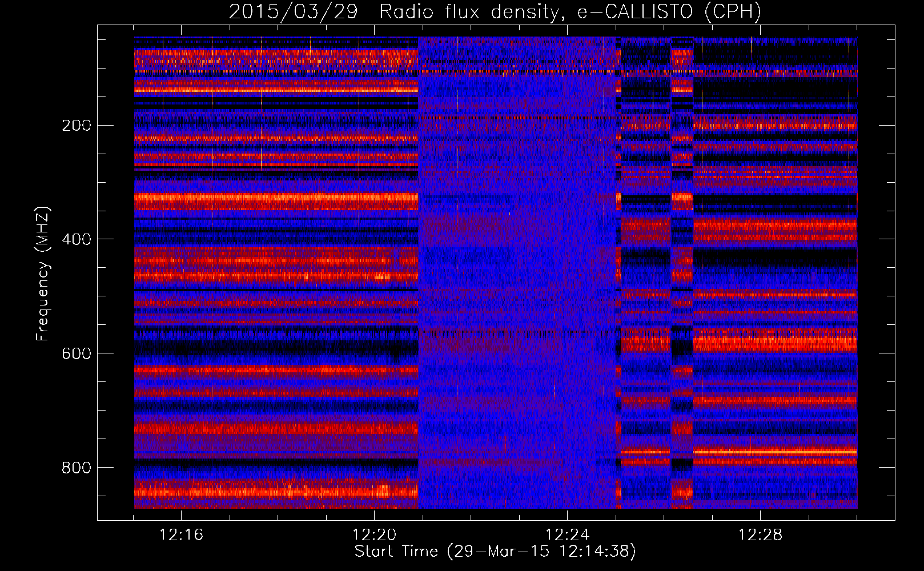Click the 200 frequency tick label
Viewport: 924px width, 571px height.
77,125
